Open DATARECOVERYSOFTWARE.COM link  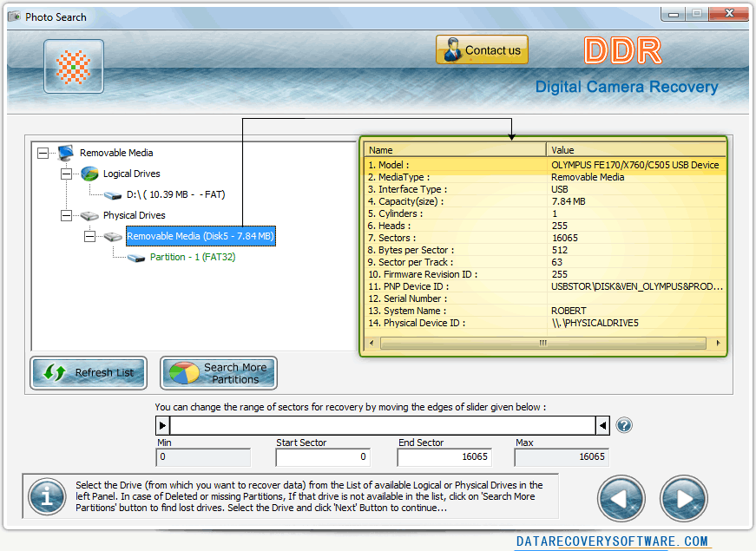612,541
